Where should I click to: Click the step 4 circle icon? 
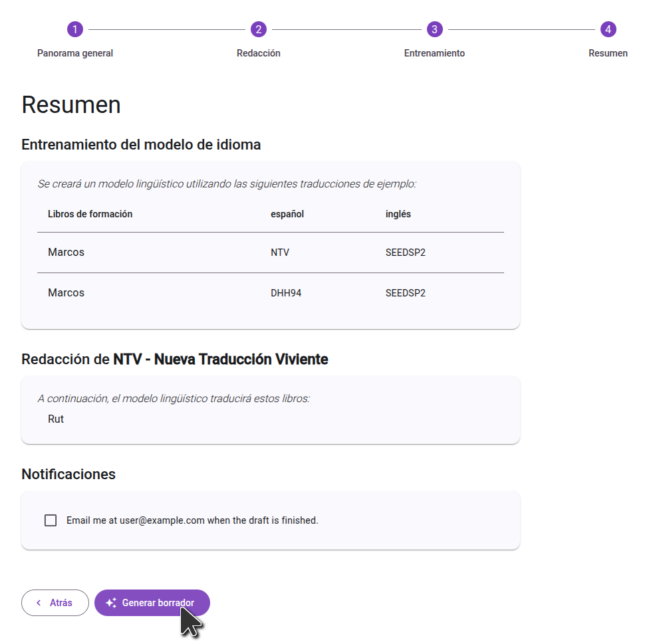pos(608,29)
